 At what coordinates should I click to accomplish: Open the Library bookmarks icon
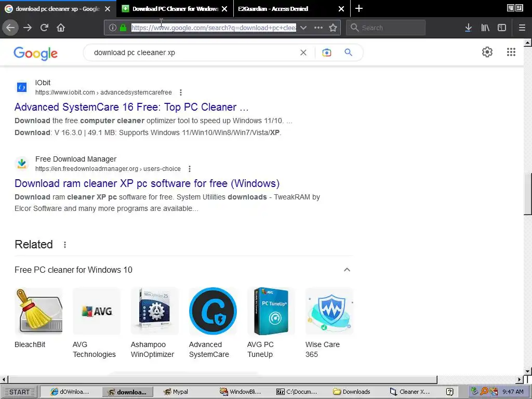(x=485, y=28)
